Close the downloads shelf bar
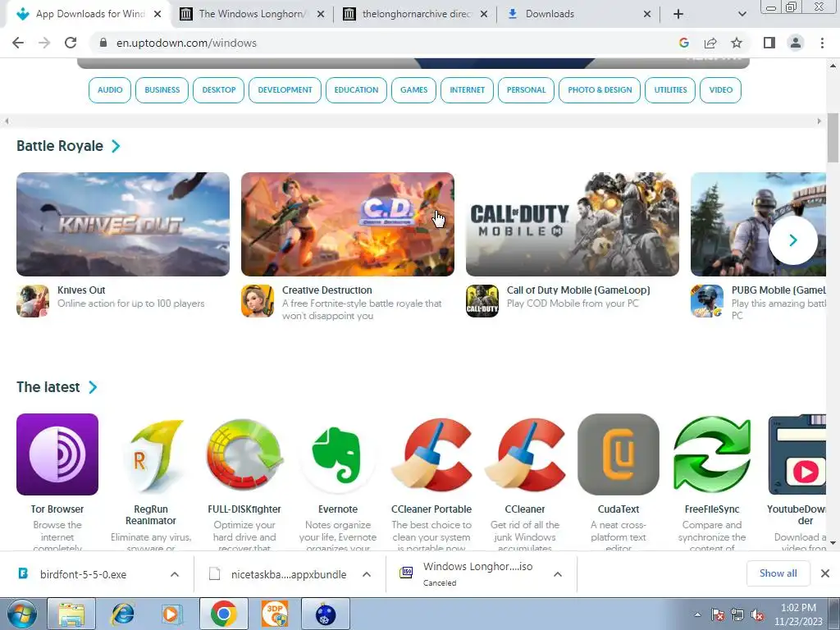 825,573
